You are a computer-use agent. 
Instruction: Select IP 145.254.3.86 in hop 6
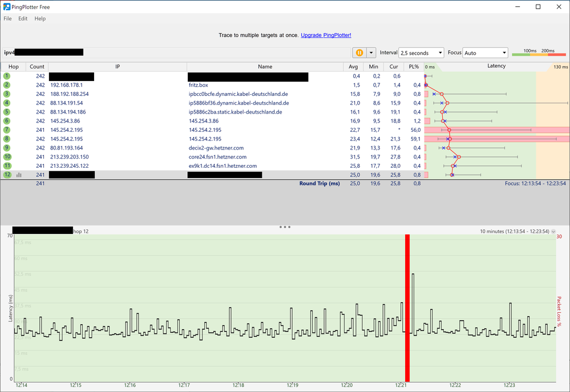pyautogui.click(x=65, y=121)
